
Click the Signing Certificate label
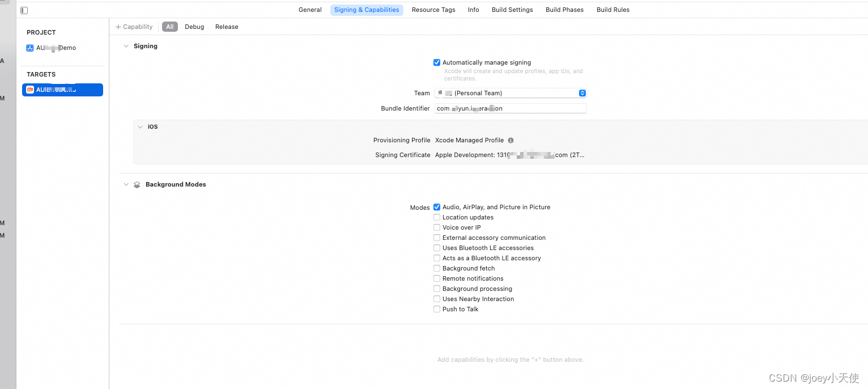pyautogui.click(x=403, y=155)
